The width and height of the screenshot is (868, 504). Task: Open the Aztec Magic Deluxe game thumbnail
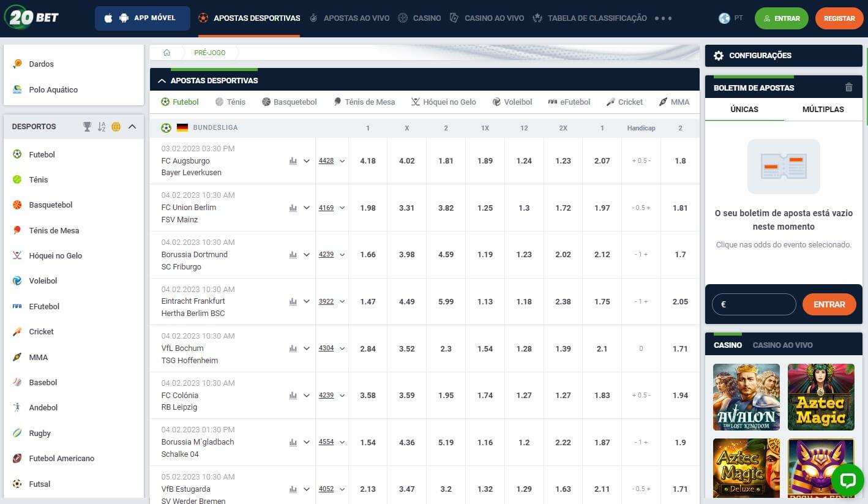click(x=747, y=468)
